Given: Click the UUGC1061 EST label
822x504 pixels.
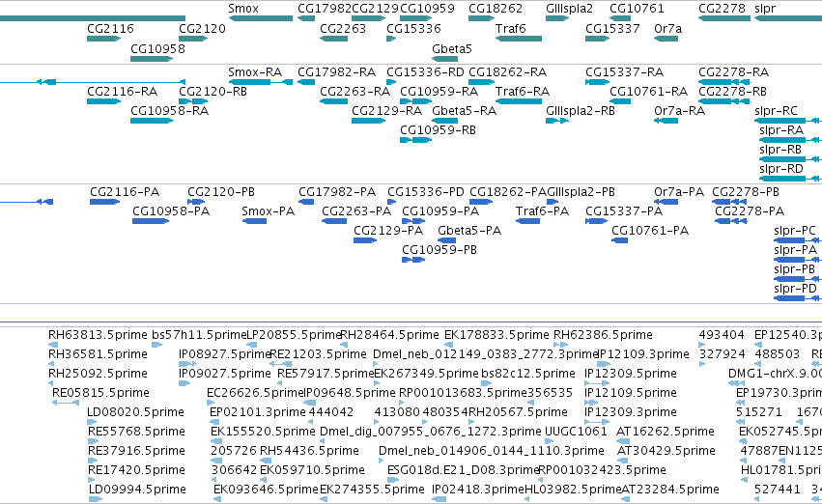Looking at the screenshot, I should tap(576, 432).
